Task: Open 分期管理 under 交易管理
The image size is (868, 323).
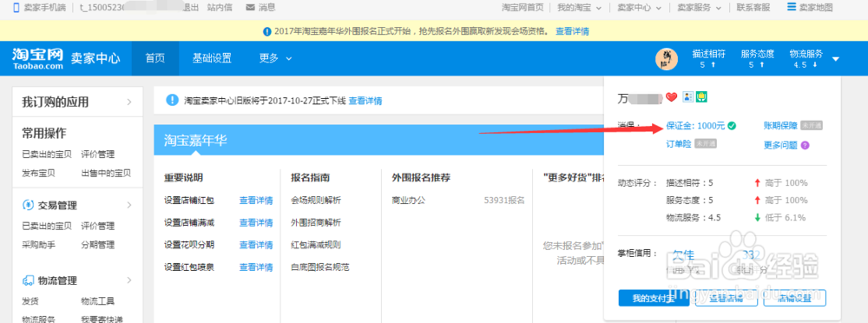Action: pyautogui.click(x=98, y=244)
